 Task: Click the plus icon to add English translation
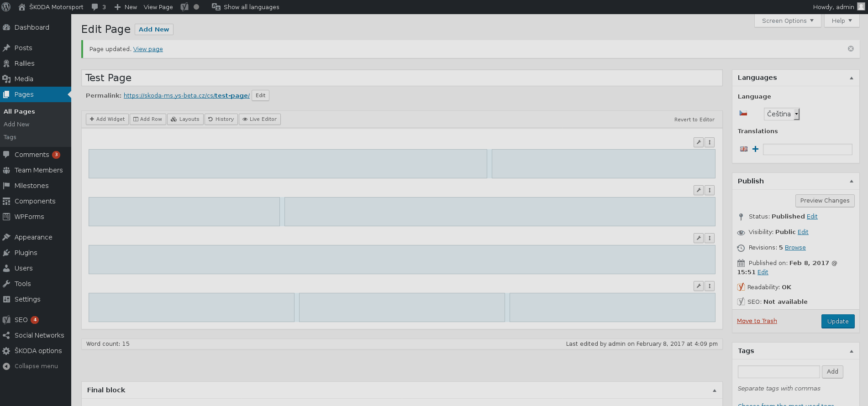pos(755,149)
